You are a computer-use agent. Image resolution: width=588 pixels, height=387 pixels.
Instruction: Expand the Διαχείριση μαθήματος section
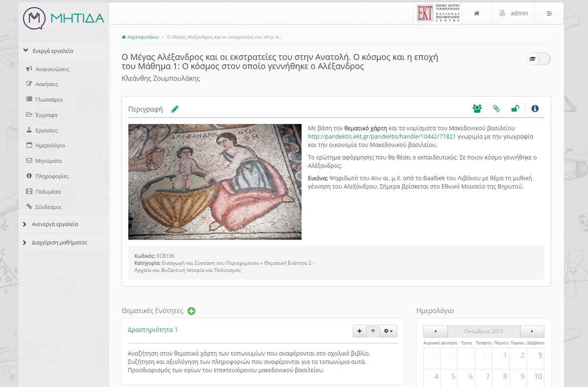[x=59, y=242]
